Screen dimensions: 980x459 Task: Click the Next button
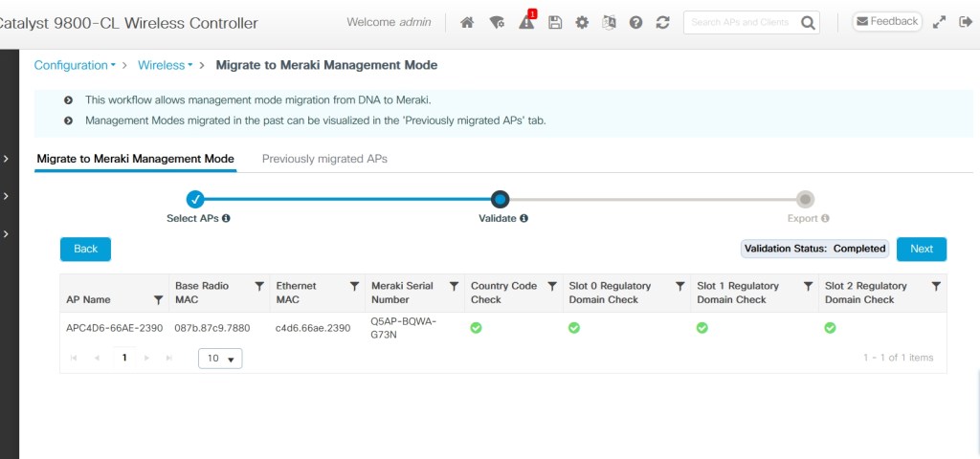tap(921, 249)
